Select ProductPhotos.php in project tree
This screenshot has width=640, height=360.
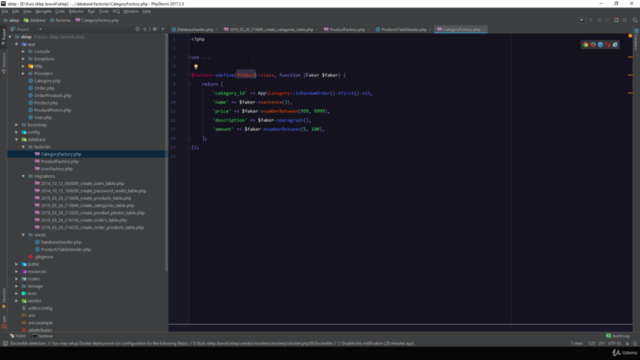pyautogui.click(x=52, y=110)
